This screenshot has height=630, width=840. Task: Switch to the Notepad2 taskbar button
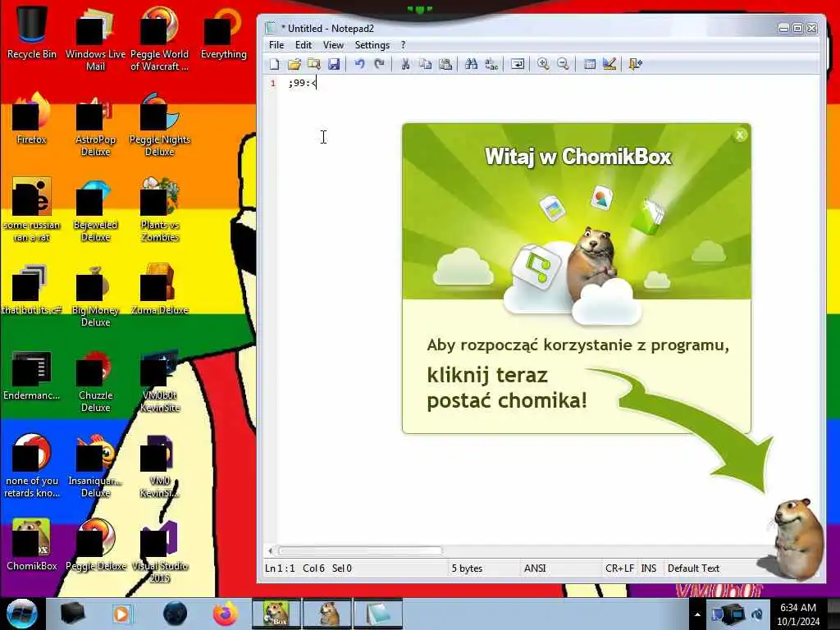pyautogui.click(x=378, y=614)
